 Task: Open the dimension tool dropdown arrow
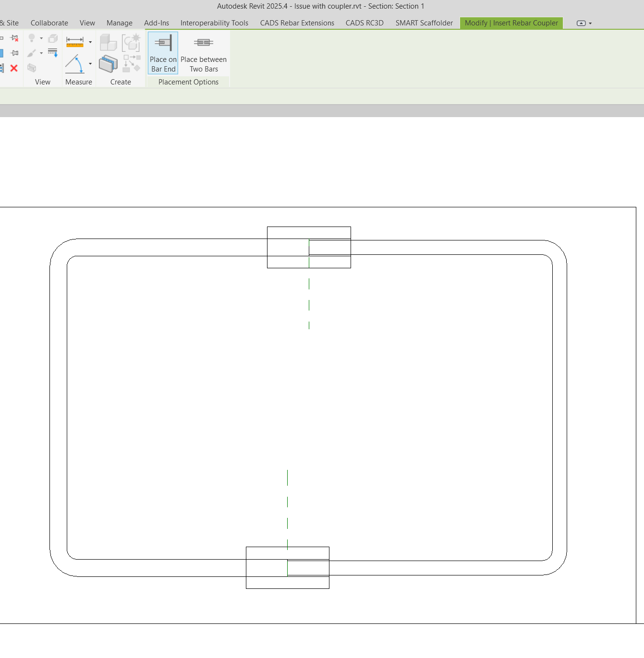(x=90, y=63)
